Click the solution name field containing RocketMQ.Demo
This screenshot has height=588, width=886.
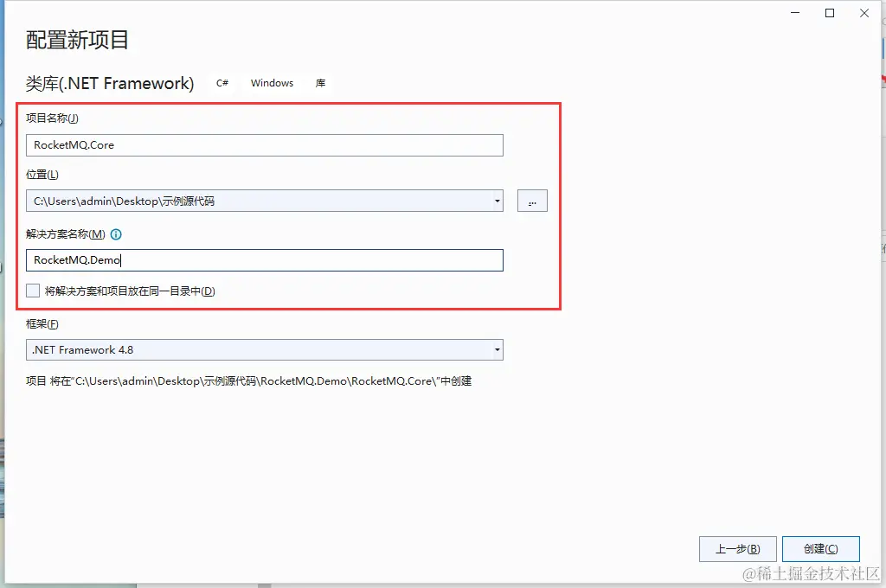click(x=265, y=260)
